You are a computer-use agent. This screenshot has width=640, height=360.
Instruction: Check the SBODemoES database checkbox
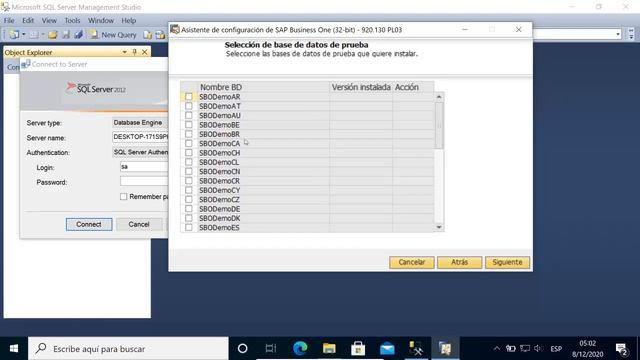(189, 228)
